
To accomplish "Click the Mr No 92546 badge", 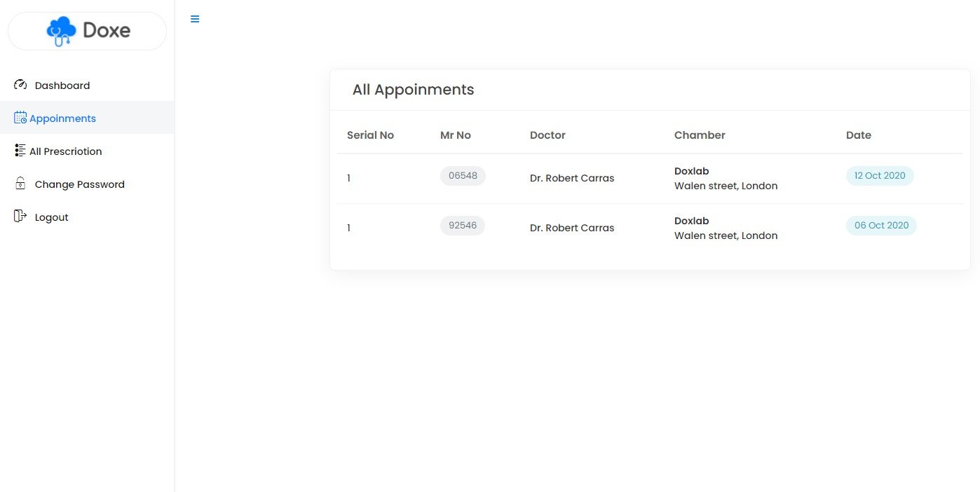I will click(463, 226).
